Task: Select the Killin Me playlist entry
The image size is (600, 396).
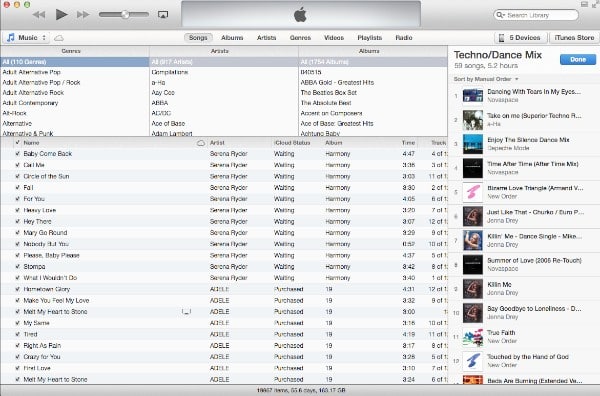Action: coord(524,288)
